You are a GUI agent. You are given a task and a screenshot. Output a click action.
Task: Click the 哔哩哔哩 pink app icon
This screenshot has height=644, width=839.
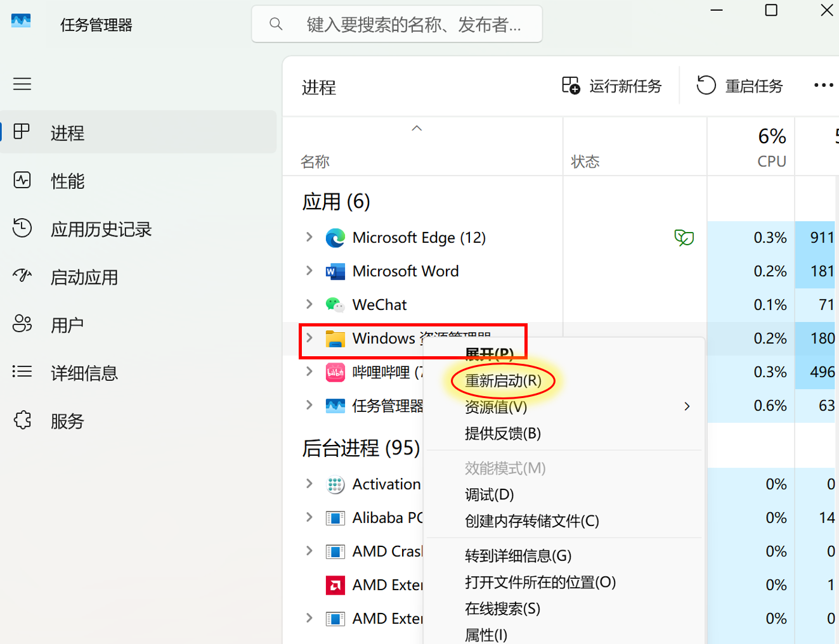pyautogui.click(x=335, y=372)
